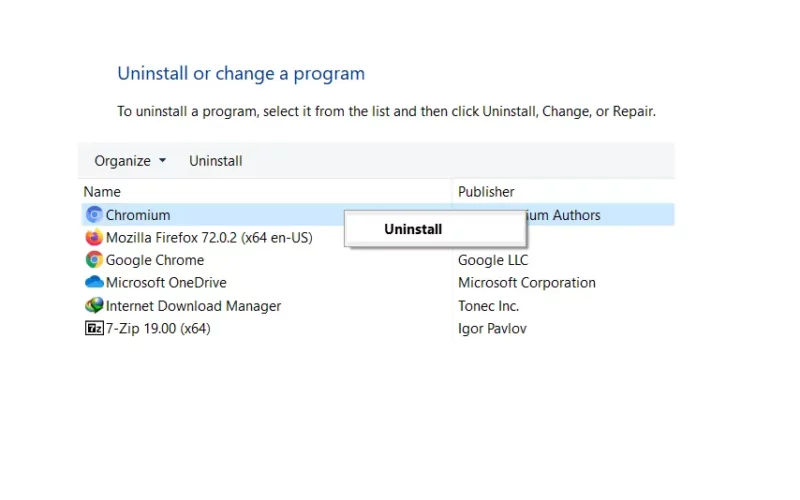Click Uninstall in the toolbar

pos(216,161)
